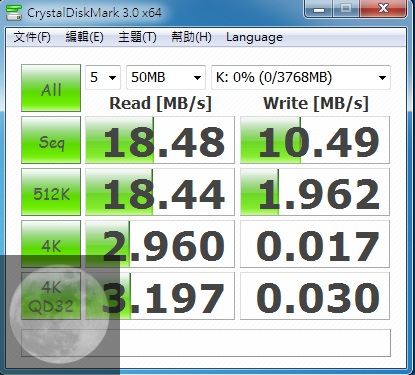This screenshot has height=375, width=415.
Task: Open the test size dropdown showing 50MB
Action: point(166,77)
